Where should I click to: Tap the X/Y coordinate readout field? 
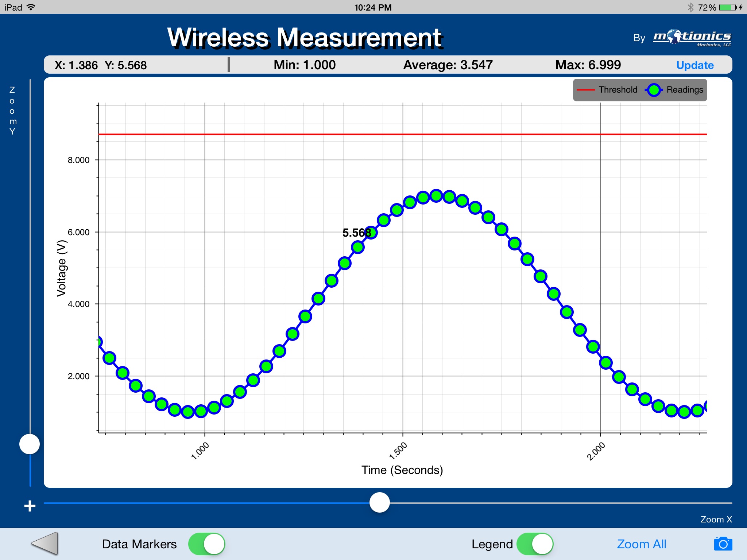(x=101, y=65)
